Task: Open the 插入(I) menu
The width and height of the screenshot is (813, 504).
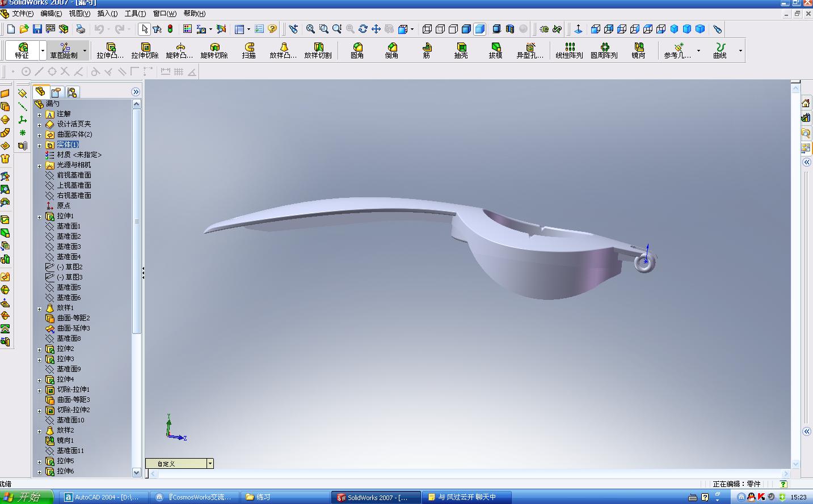Action: tap(107, 14)
